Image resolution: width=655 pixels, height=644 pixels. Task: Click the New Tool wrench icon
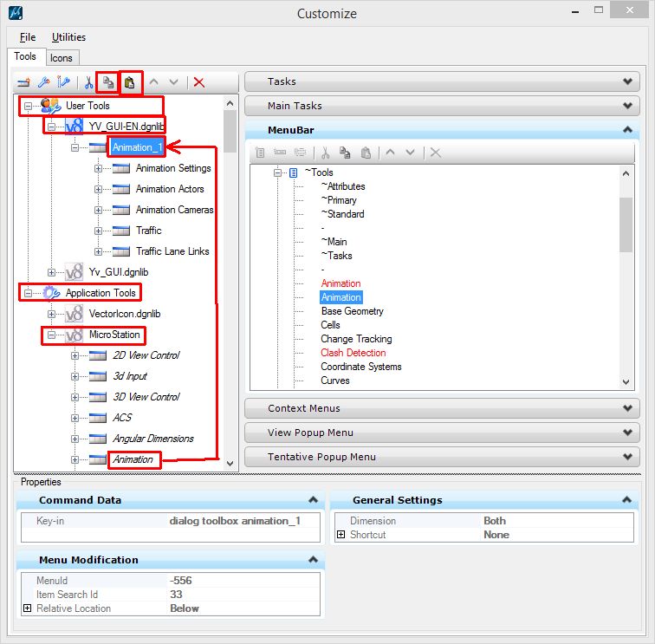[44, 82]
